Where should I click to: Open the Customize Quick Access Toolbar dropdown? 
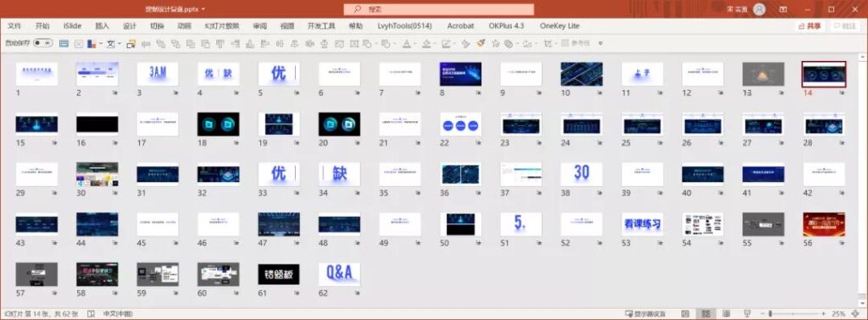pos(600,43)
